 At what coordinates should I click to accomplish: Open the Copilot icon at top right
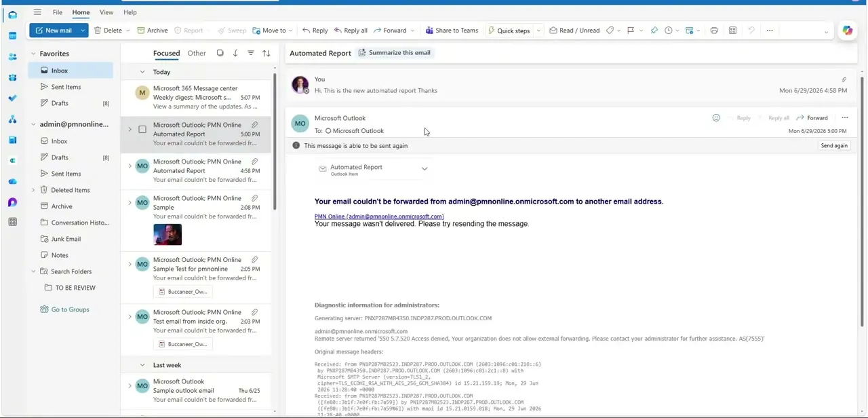(x=847, y=31)
